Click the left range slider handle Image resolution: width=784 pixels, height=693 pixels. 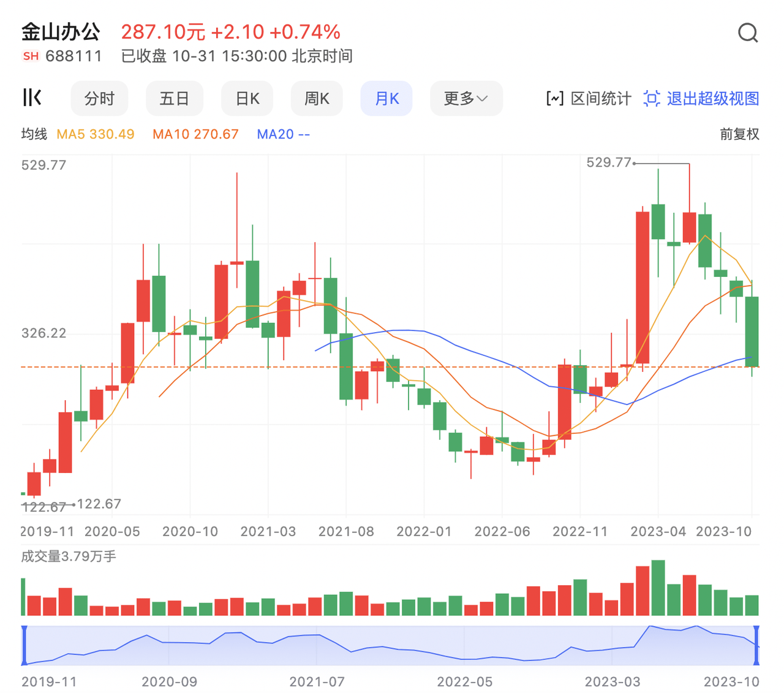coord(24,645)
